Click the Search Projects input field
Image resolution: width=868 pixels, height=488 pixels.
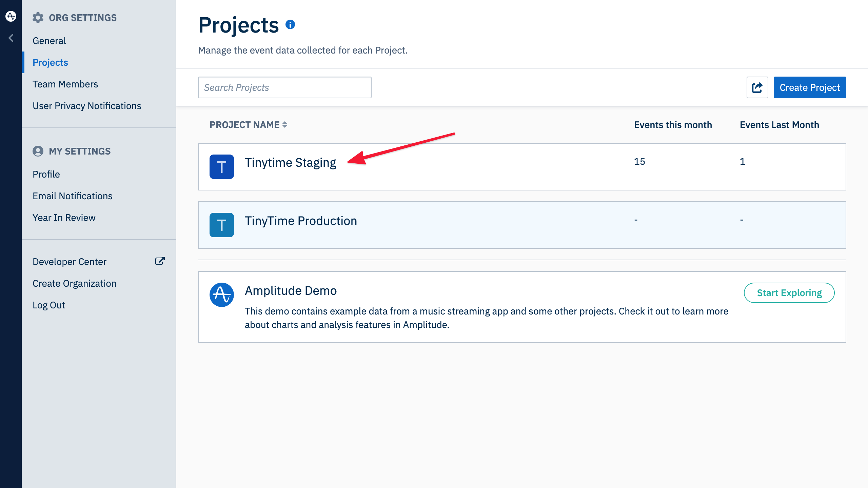pyautogui.click(x=285, y=87)
